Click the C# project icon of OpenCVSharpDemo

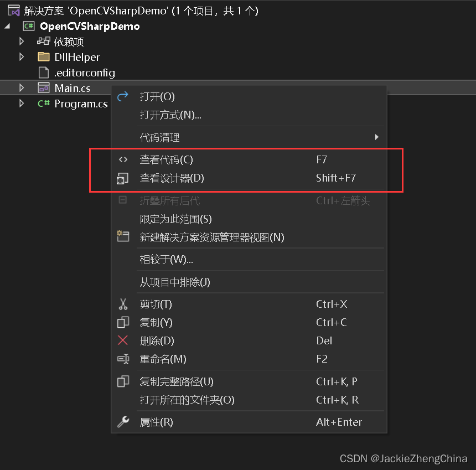tap(28, 25)
